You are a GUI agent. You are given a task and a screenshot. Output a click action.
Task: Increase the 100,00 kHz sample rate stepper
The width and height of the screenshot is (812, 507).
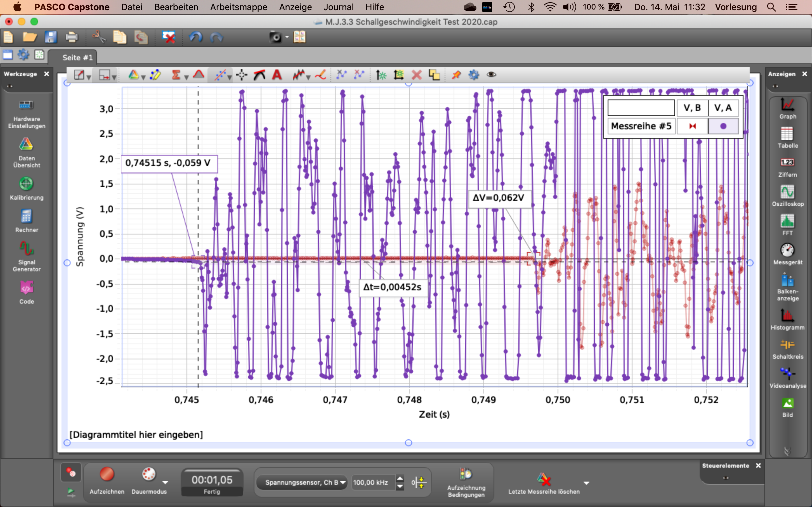pyautogui.click(x=400, y=479)
